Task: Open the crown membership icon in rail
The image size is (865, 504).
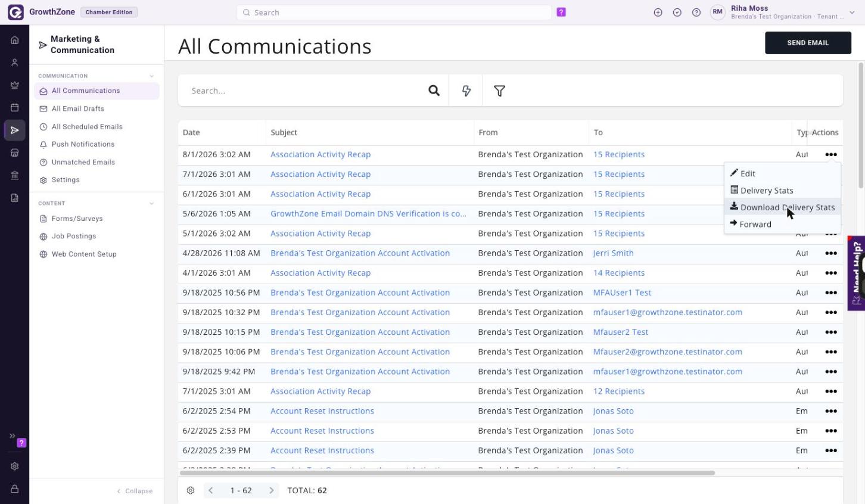Action: click(x=15, y=85)
